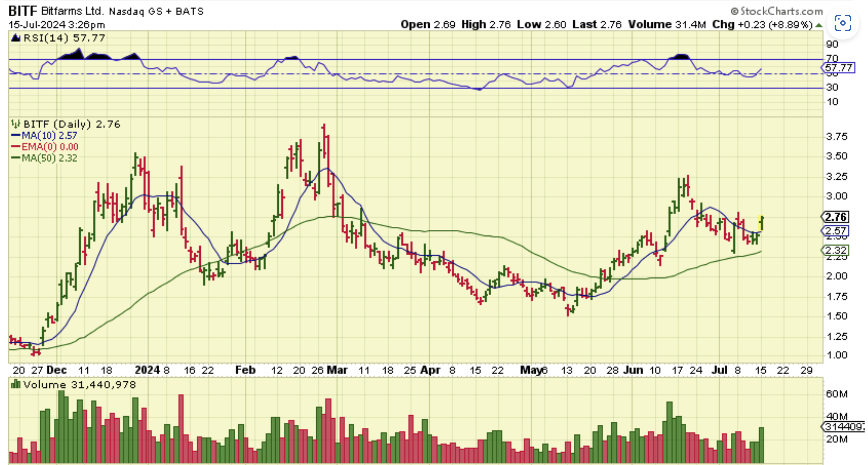868x465 pixels.
Task: Click the 2024 label on date axis
Action: pyautogui.click(x=147, y=370)
